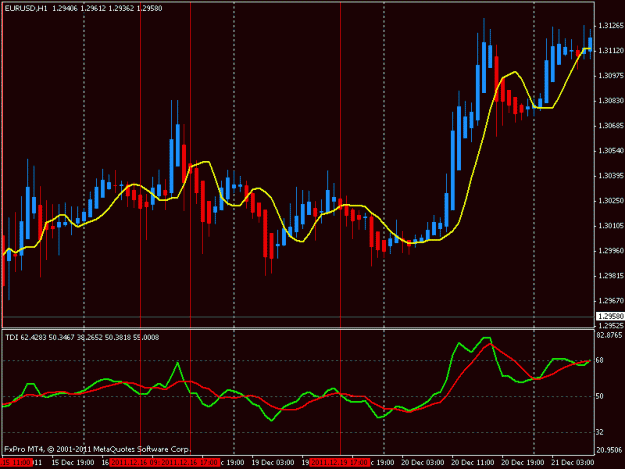625x469 pixels.
Task: Click the 1.30685 price axis label
Action: 610,126
